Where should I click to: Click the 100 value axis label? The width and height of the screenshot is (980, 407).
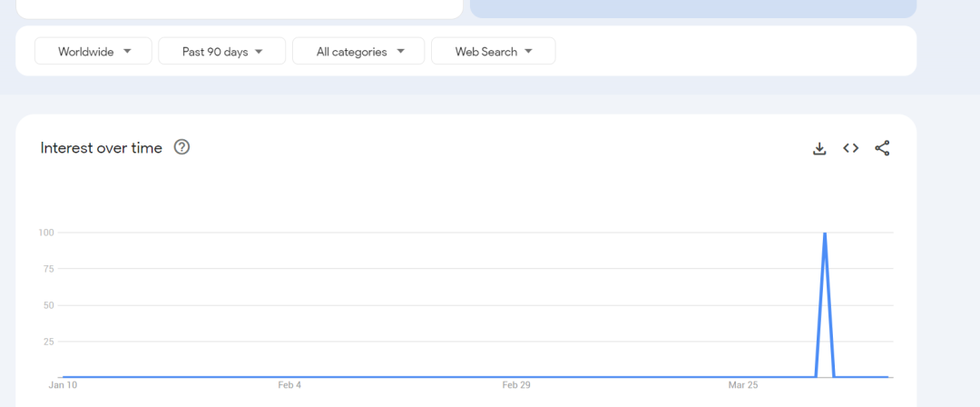point(46,233)
